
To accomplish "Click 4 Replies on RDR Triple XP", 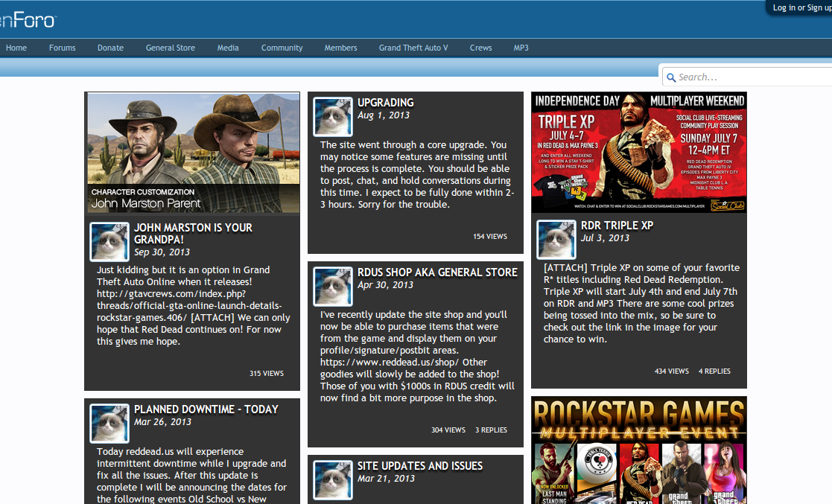I will click(x=714, y=371).
